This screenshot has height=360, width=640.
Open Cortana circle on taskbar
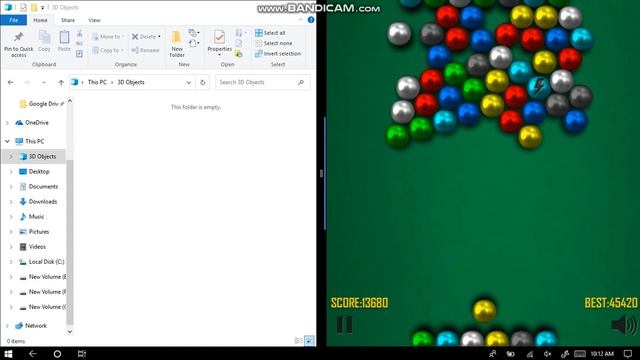pos(57,354)
